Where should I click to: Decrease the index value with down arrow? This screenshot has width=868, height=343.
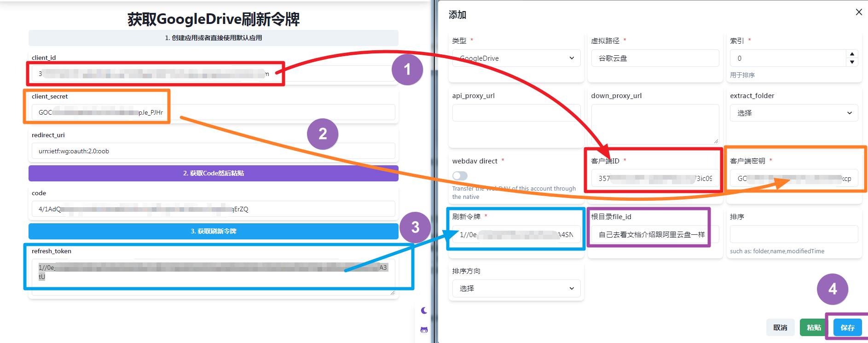tap(852, 62)
